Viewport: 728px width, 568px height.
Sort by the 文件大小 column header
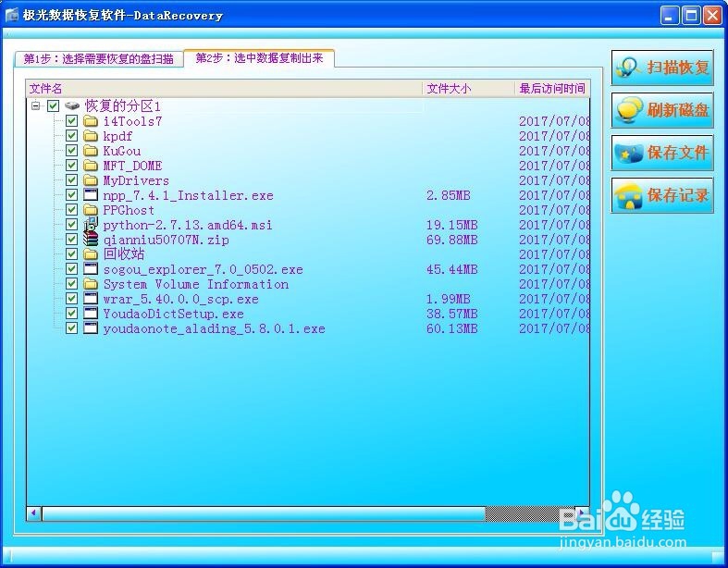469,88
